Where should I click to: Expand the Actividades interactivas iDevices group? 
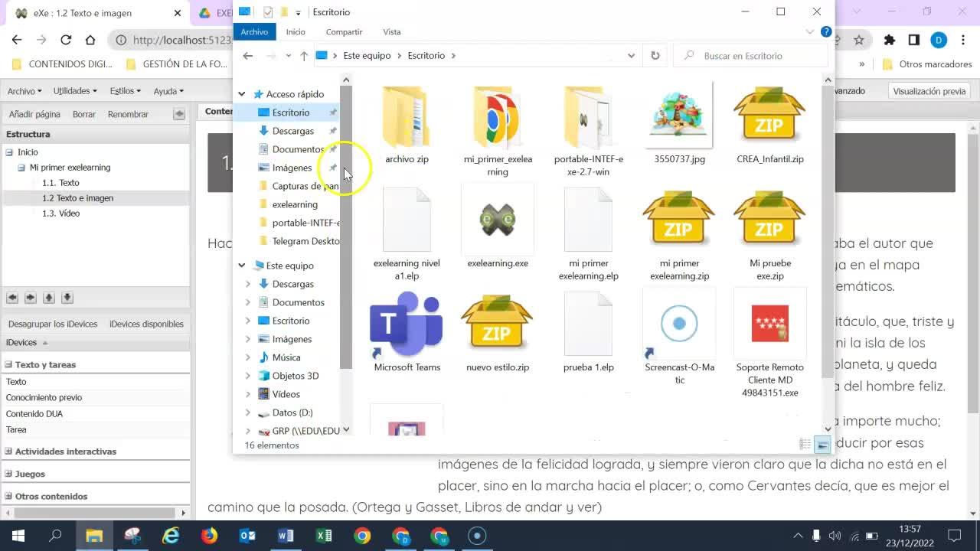click(x=9, y=452)
